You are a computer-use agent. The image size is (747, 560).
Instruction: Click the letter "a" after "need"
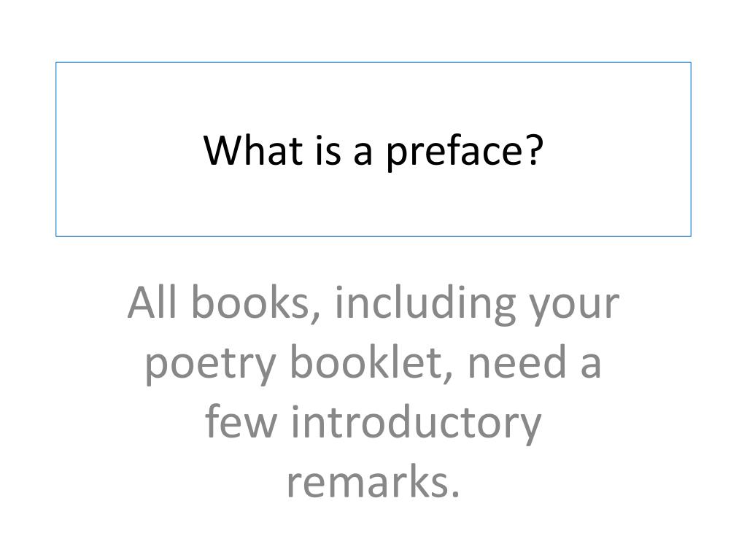[591, 366]
